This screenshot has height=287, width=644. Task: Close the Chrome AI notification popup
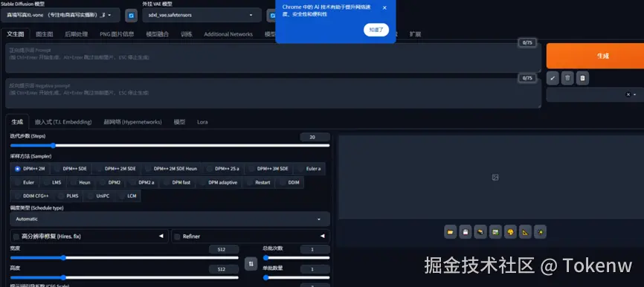click(x=384, y=7)
